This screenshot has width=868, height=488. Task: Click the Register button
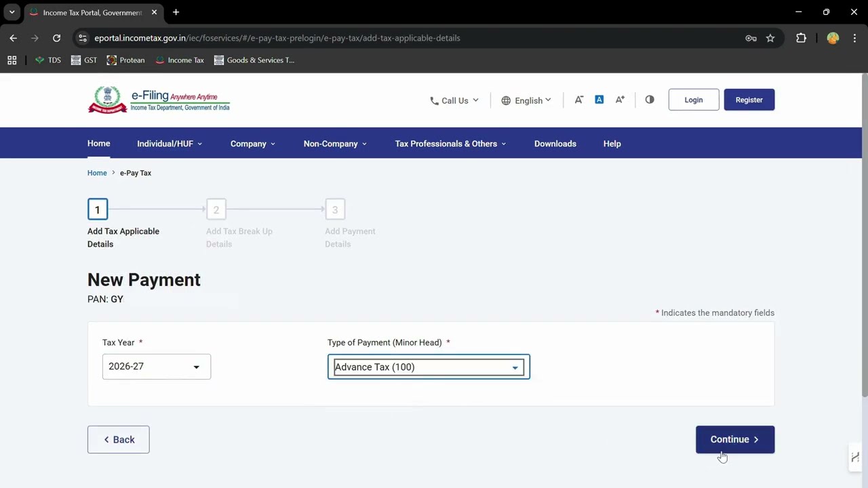(749, 100)
